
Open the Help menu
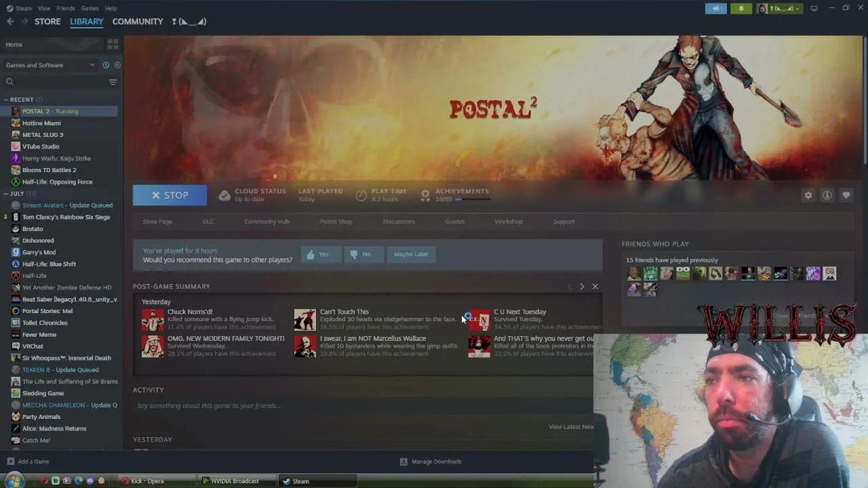[x=111, y=8]
